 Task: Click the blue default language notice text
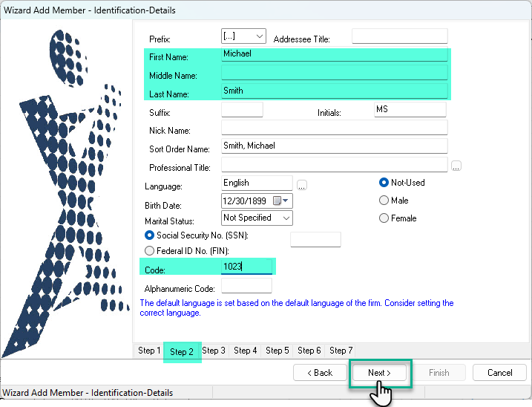pyautogui.click(x=297, y=307)
